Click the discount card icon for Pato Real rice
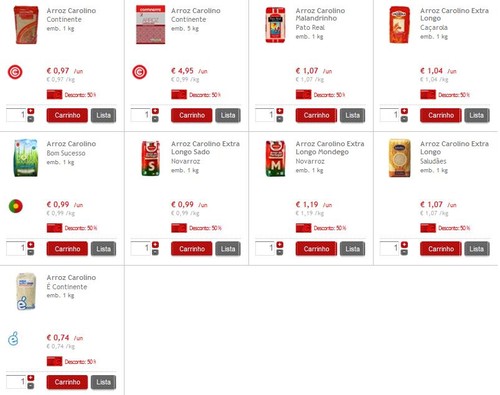Viewport: 500px width, 395px height. [303, 95]
